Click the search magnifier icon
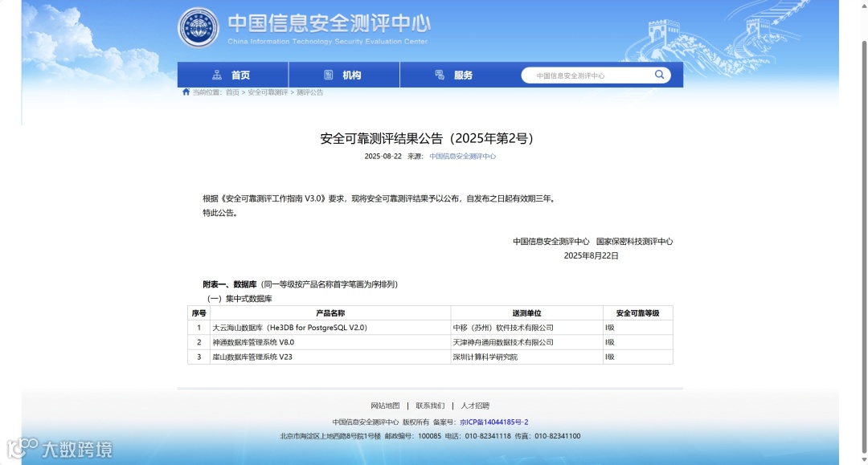 pos(659,75)
